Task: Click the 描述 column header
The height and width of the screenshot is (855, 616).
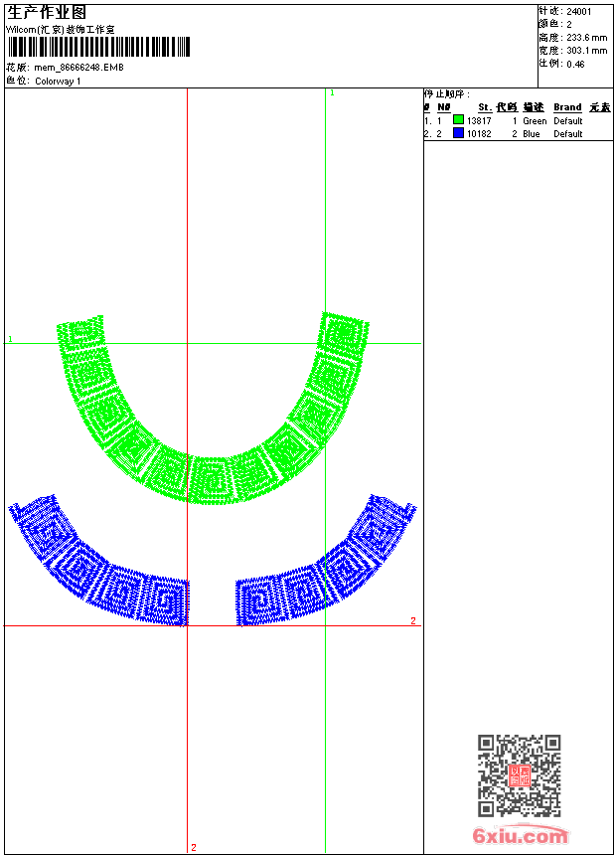Action: point(534,107)
